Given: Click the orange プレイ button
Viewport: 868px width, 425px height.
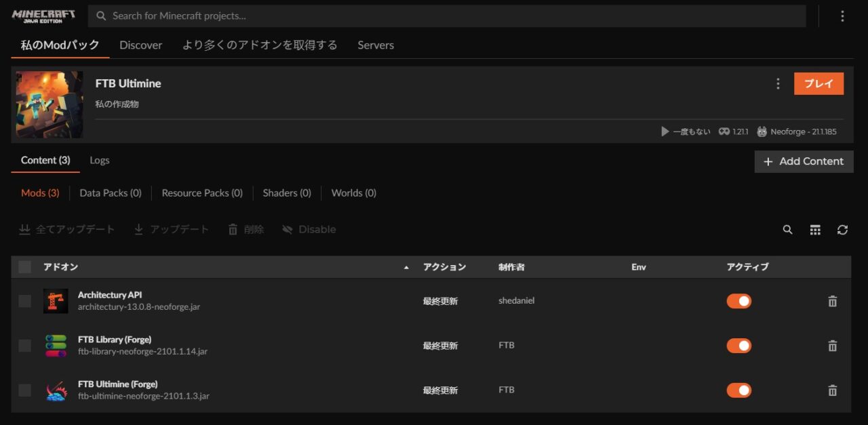Looking at the screenshot, I should [819, 84].
